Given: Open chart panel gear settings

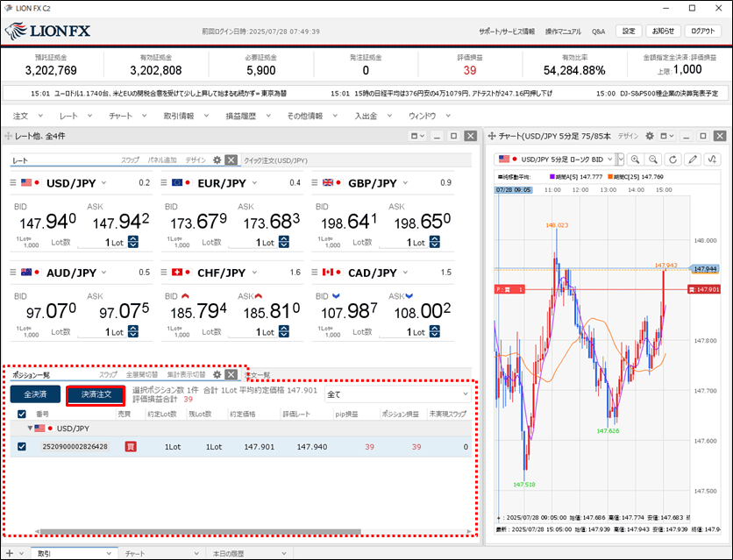Looking at the screenshot, I should 650,137.
